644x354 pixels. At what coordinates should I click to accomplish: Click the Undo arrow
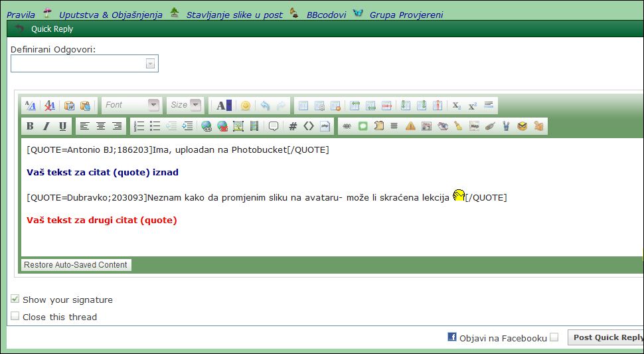(x=266, y=106)
